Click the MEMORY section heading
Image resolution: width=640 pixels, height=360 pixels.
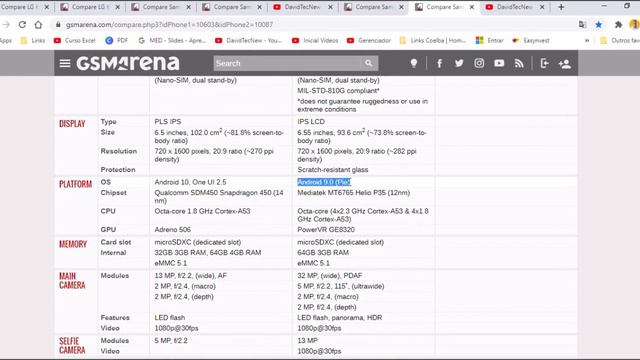point(73,244)
